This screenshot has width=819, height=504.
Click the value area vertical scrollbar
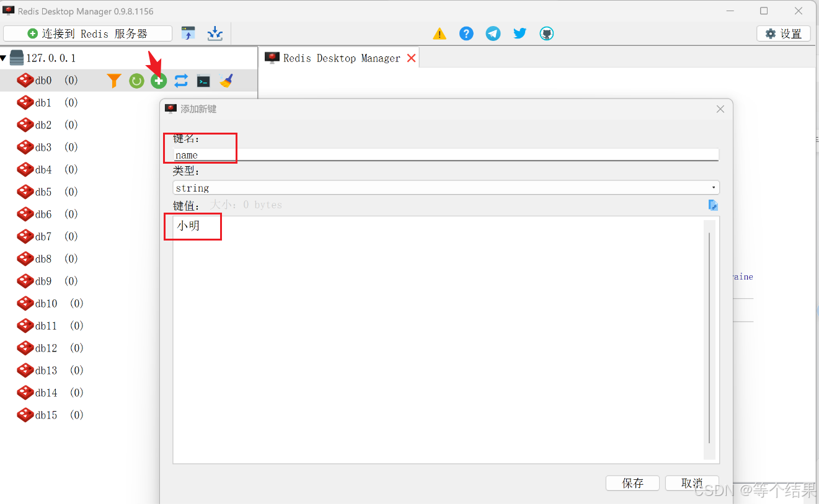point(710,339)
